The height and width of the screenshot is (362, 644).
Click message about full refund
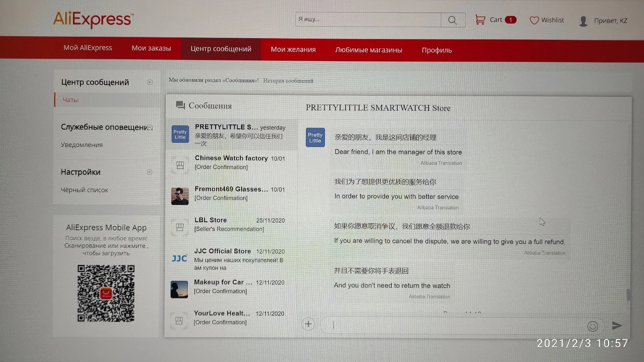[450, 241]
